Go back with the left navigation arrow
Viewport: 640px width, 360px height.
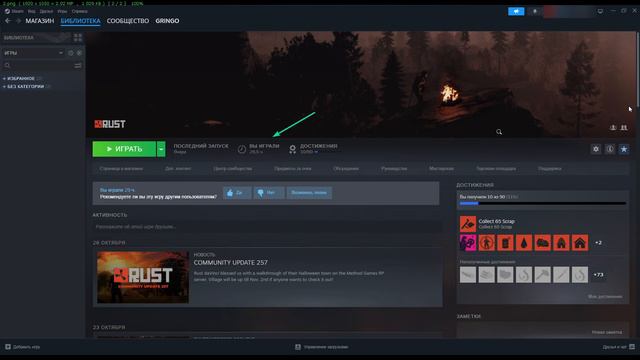8,21
